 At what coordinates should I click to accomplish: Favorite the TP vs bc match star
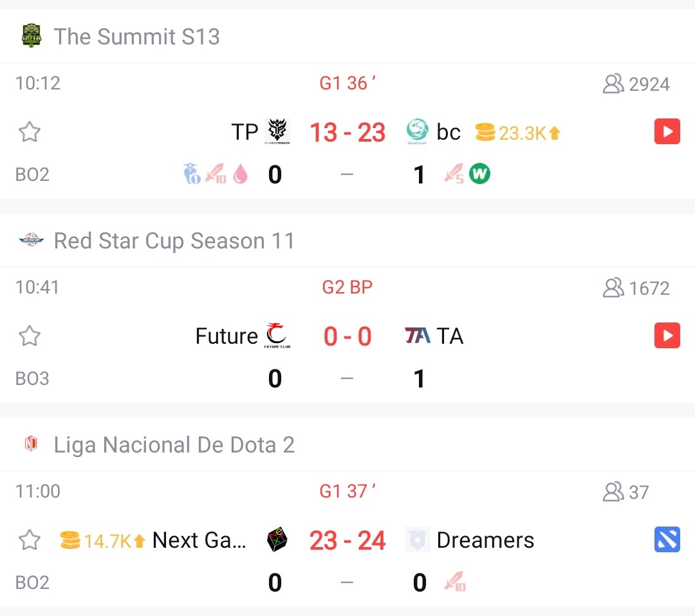point(29,133)
